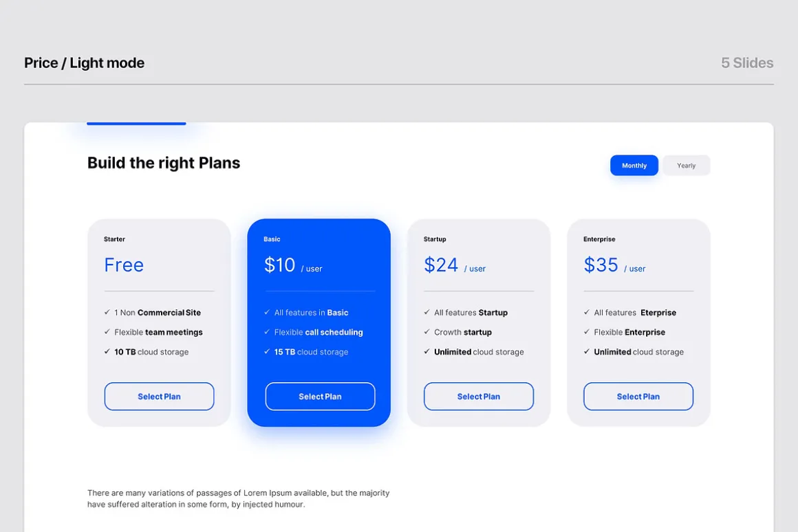Viewport: 798px width, 532px height.
Task: Click the blue tab indicator bar above heading
Action: pos(136,124)
